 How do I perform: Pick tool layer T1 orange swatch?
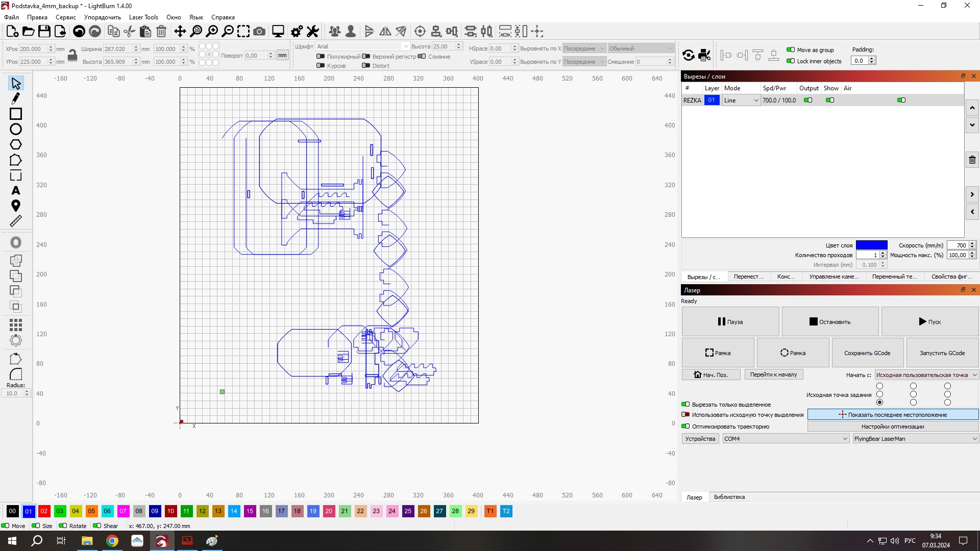[490, 511]
